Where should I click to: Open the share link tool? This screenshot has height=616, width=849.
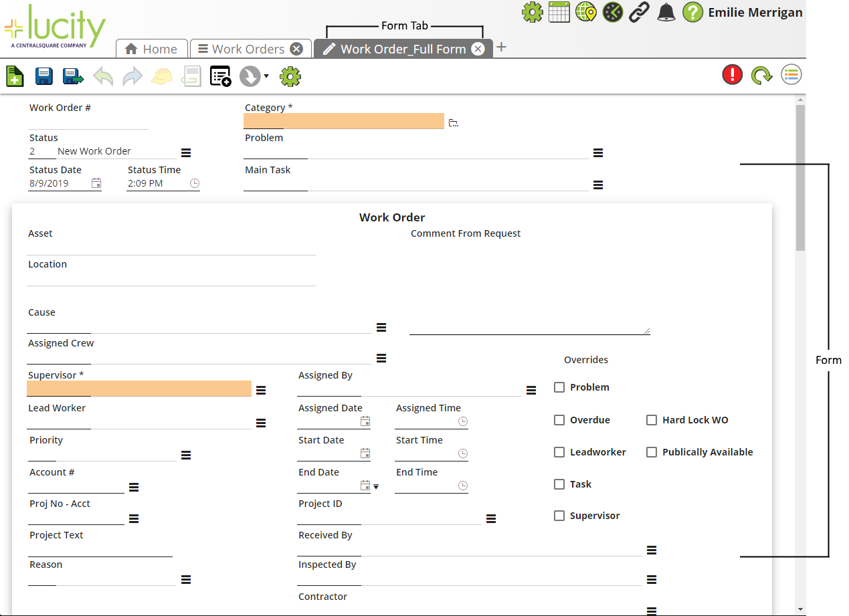pos(639,12)
